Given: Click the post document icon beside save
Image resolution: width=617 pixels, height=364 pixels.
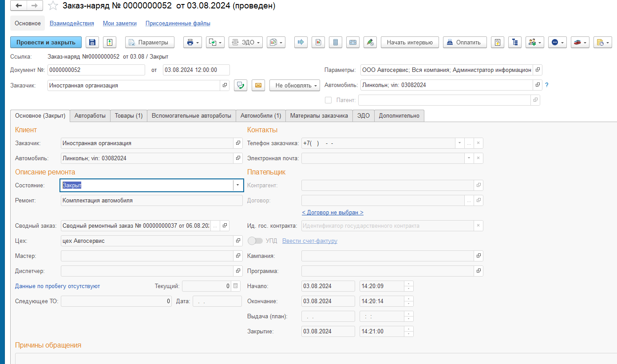Looking at the screenshot, I should 110,42.
